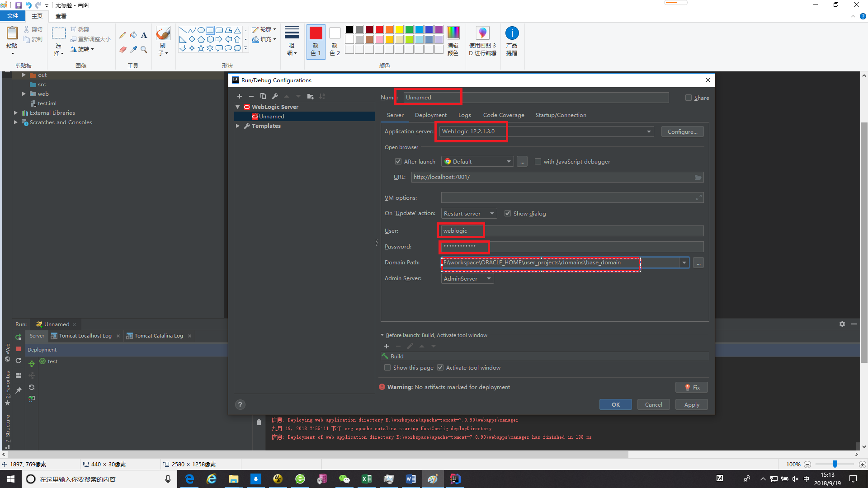The height and width of the screenshot is (488, 868).
Task: Switch to the Deployment tab
Action: pos(430,115)
